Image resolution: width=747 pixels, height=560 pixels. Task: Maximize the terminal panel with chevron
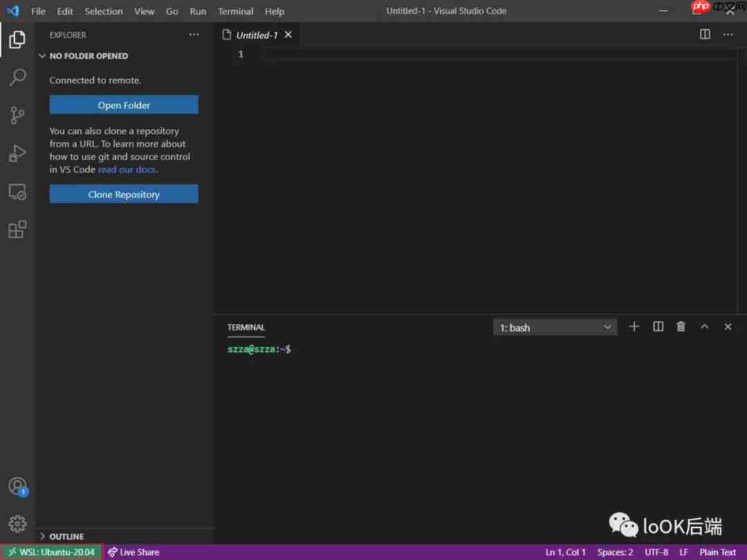(704, 326)
